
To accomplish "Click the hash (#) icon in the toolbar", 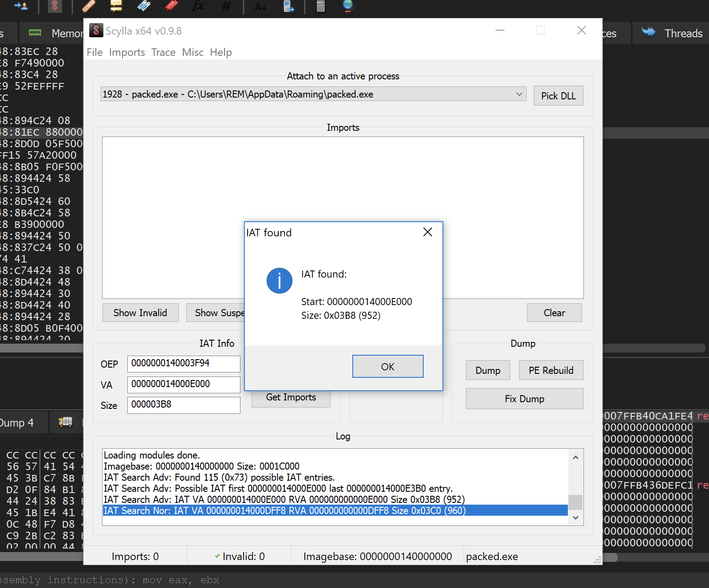I will coord(226,6).
